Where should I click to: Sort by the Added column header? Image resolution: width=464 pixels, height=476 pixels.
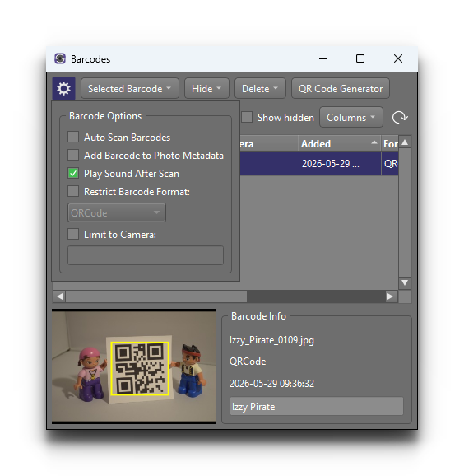(340, 143)
